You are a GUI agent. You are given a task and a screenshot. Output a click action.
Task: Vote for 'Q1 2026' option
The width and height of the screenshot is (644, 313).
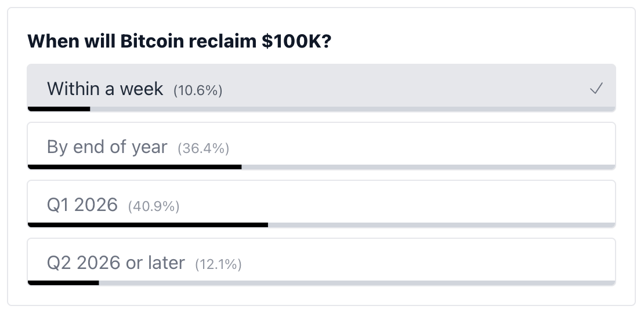pos(321,204)
